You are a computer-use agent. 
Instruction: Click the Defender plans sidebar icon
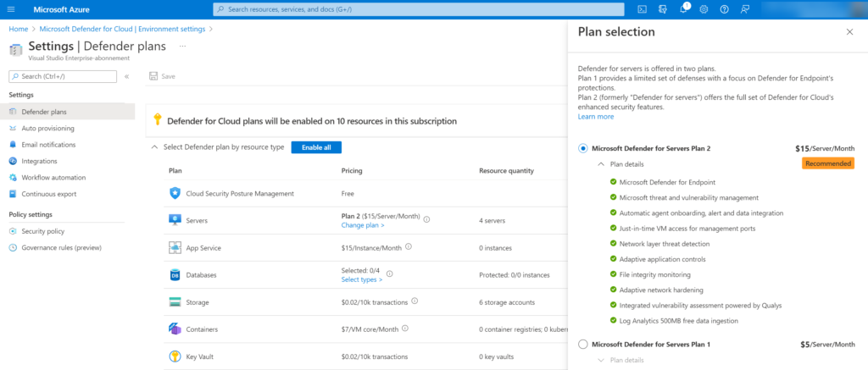[13, 112]
